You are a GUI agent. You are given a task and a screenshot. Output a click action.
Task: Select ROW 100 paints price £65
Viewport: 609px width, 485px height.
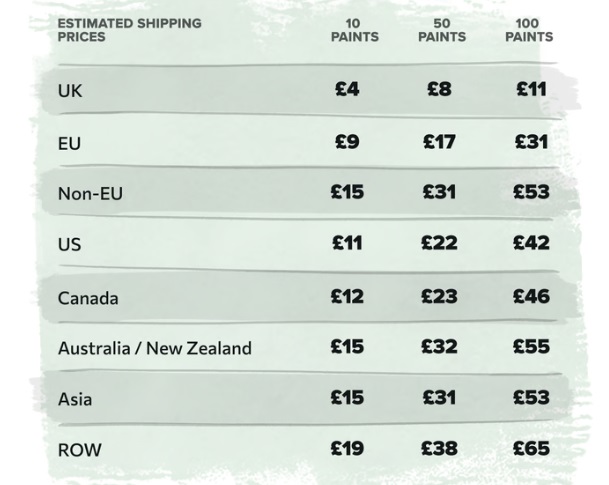point(531,448)
